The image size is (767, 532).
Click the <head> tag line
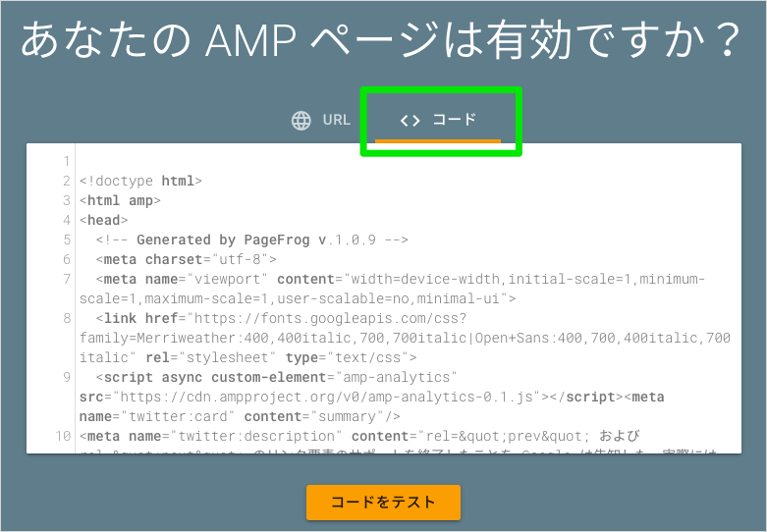[104, 220]
